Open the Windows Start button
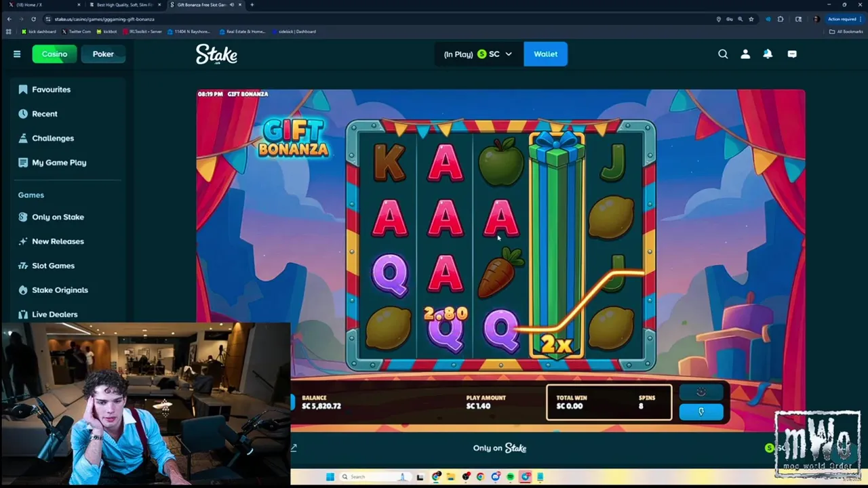Image resolution: width=868 pixels, height=488 pixels. pos(330,476)
